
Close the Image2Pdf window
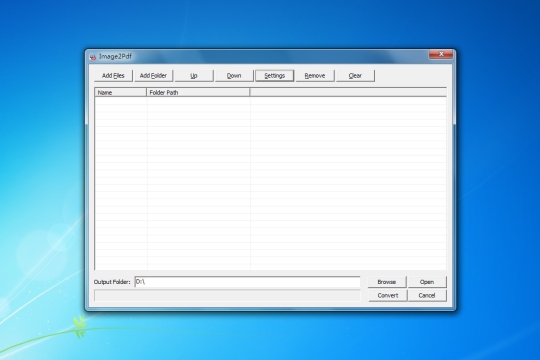441,54
